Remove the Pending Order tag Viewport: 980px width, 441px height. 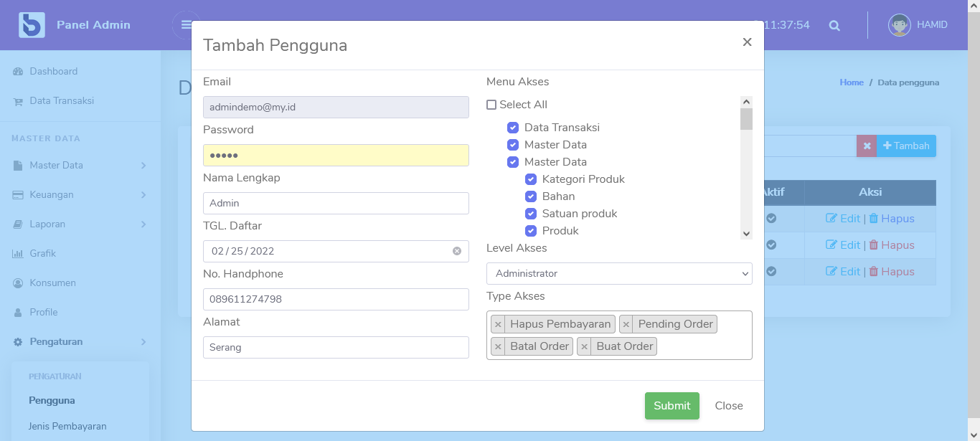coord(626,324)
